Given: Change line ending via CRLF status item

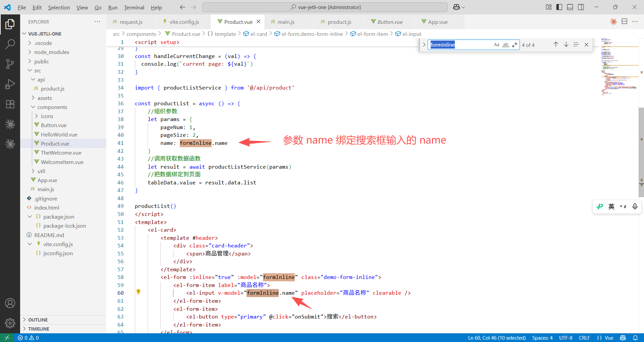Looking at the screenshot, I should (x=584, y=338).
